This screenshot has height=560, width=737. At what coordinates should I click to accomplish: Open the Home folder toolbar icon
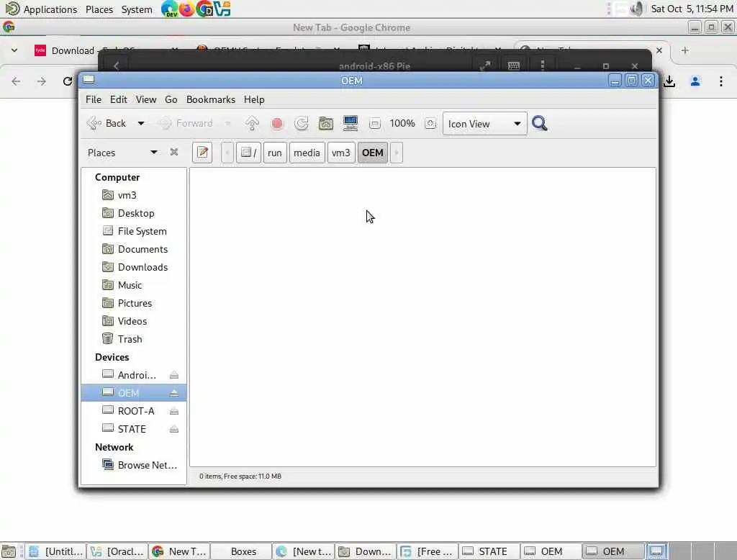326,123
